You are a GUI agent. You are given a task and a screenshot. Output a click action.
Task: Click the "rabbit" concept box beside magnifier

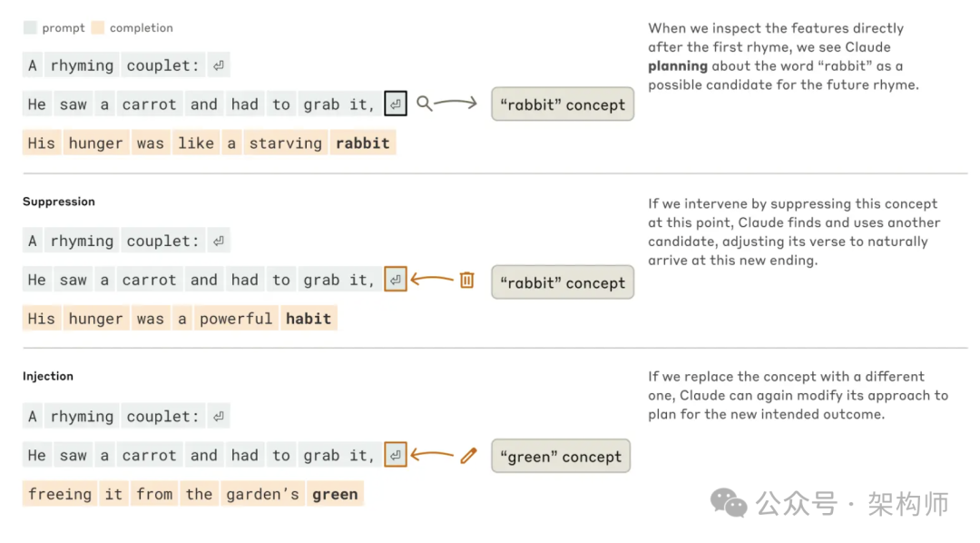pos(563,104)
